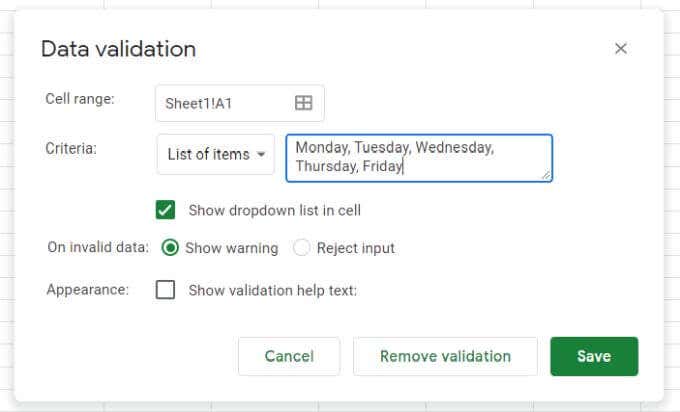Image resolution: width=680 pixels, height=412 pixels.
Task: Select the Show warning radio button
Action: point(170,248)
